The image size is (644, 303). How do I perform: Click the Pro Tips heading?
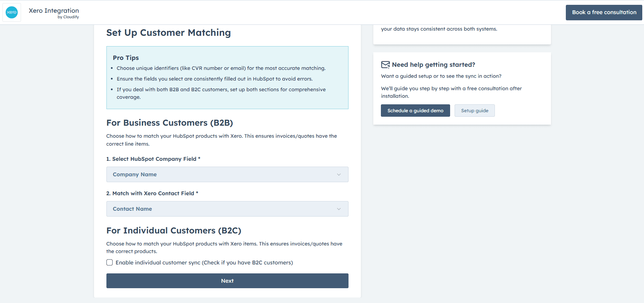[x=126, y=58]
